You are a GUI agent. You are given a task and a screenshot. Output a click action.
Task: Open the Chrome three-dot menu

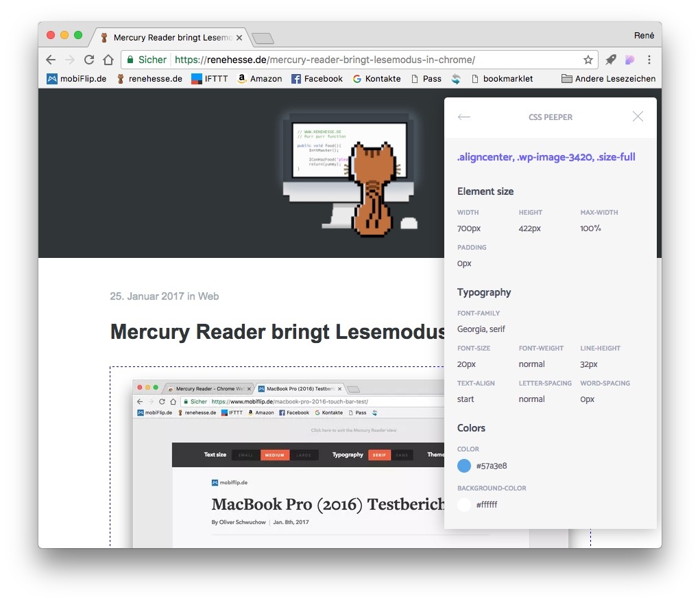point(649,60)
